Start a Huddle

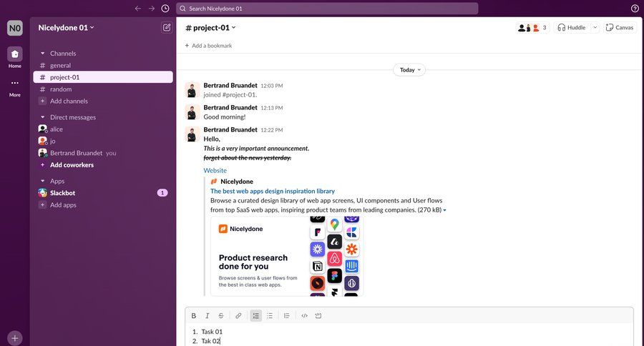pos(572,27)
